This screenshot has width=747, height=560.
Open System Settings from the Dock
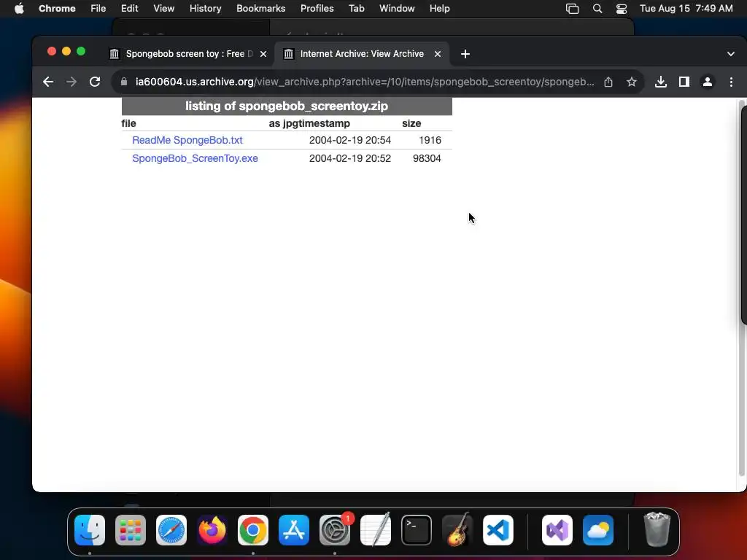(x=335, y=530)
